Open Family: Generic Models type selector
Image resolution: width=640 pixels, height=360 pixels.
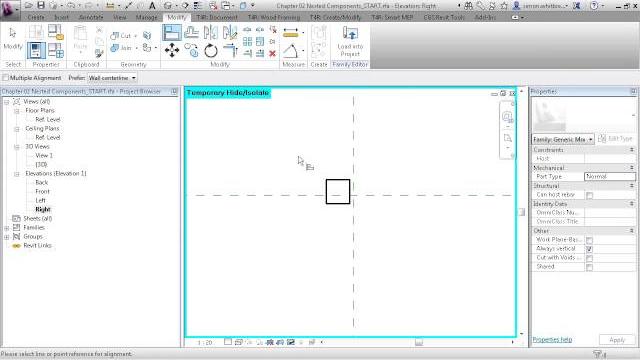pyautogui.click(x=563, y=139)
